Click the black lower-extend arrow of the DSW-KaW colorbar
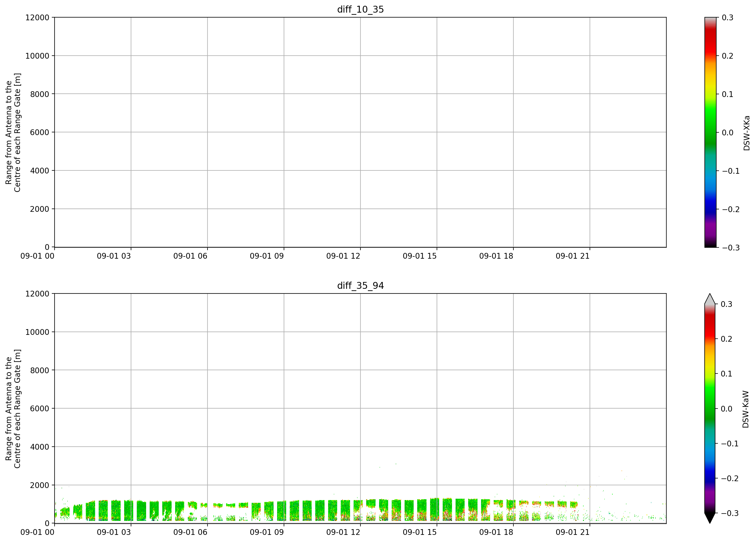Image resolution: width=756 pixels, height=542 pixels. 710,518
